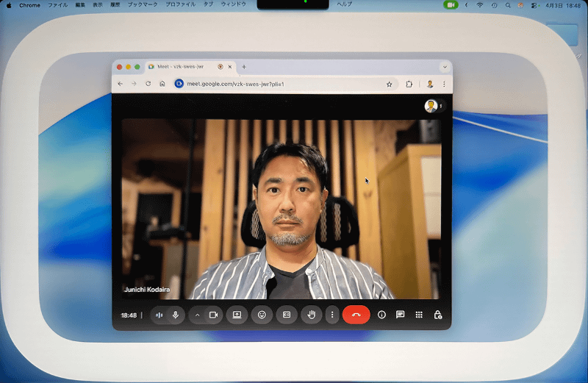
Task: Turn off the camera in Meet
Action: (213, 315)
